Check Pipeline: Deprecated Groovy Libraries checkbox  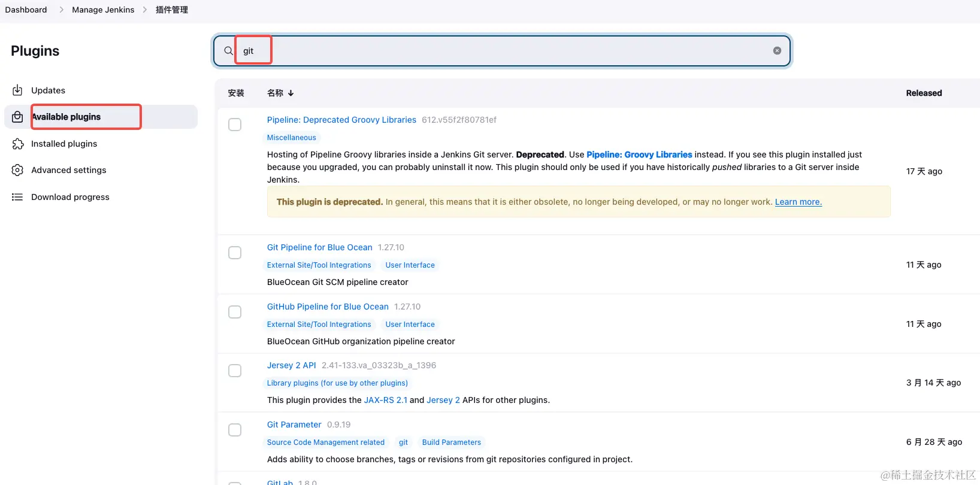pos(235,125)
